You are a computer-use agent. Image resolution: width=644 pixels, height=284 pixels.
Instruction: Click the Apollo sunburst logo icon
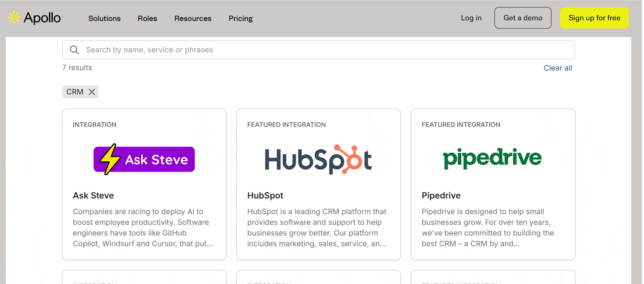pyautogui.click(x=14, y=17)
